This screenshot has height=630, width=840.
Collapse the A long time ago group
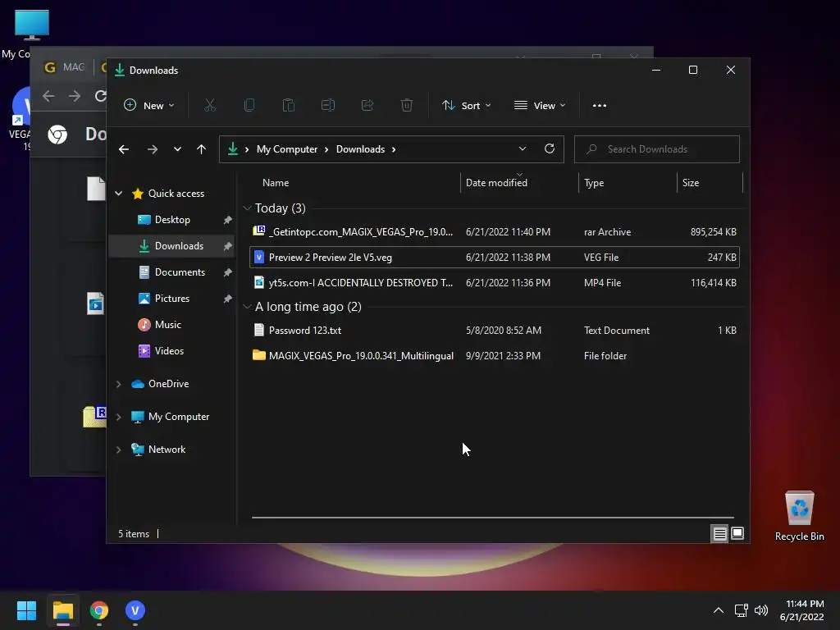(x=247, y=307)
